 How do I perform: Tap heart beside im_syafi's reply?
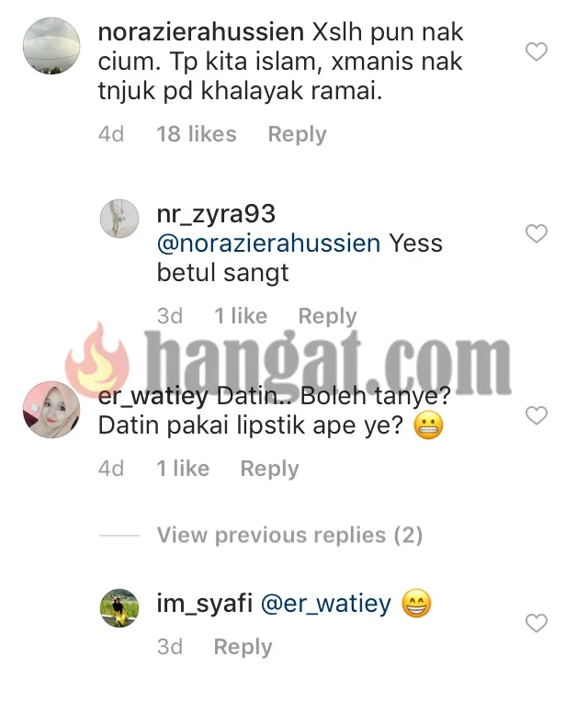537,624
